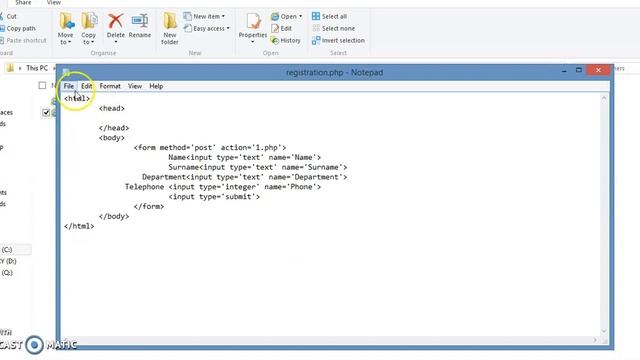Click the red Delete icon
The image size is (640, 360).
point(116,21)
